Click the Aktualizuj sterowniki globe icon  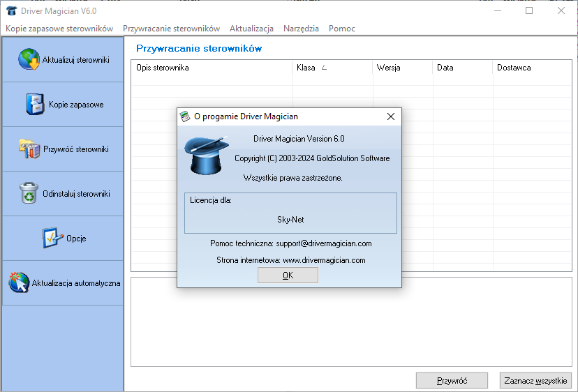coord(29,59)
